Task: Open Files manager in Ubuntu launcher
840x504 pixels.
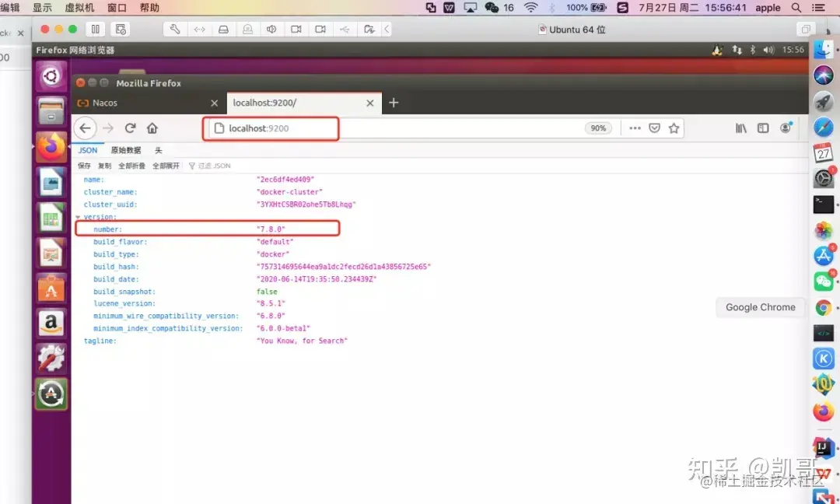Action: 51,111
